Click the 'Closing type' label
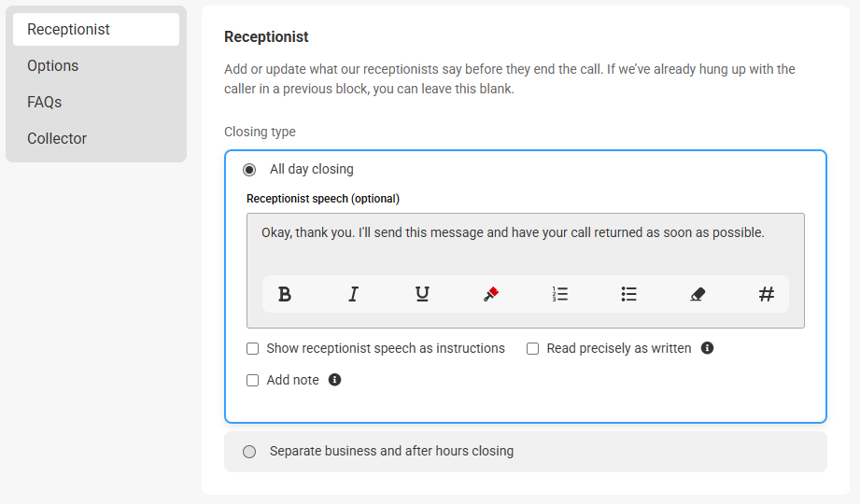This screenshot has width=860, height=504. (x=260, y=132)
